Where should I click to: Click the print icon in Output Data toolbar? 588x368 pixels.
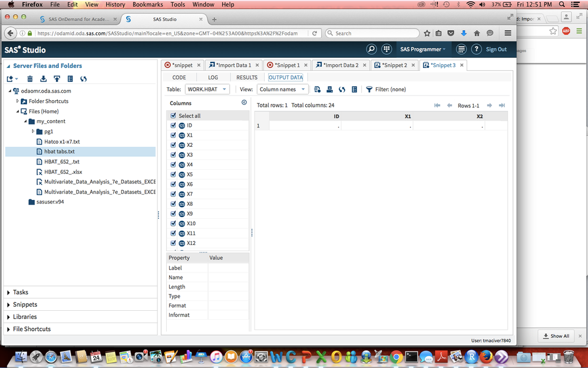point(329,90)
